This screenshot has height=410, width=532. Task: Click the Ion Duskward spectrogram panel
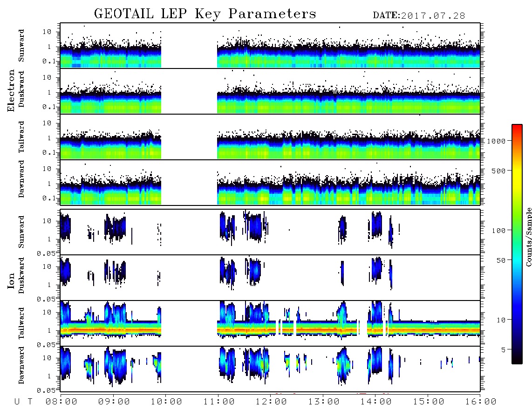click(270, 278)
